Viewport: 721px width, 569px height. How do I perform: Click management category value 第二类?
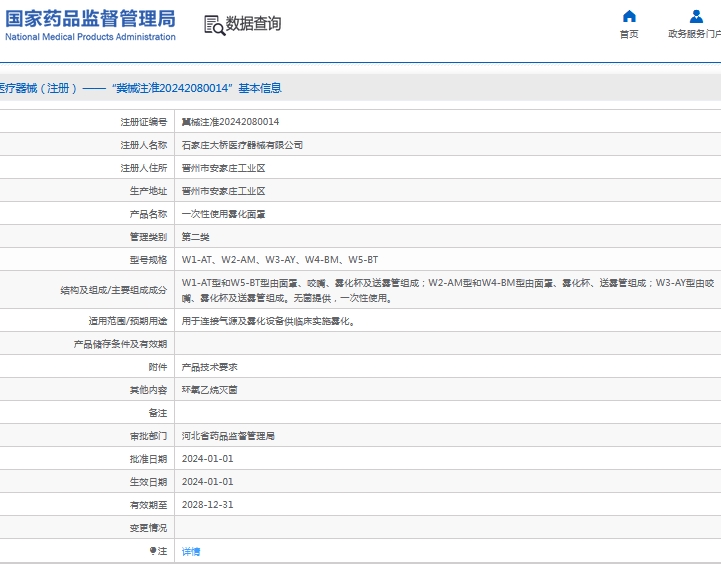195,237
